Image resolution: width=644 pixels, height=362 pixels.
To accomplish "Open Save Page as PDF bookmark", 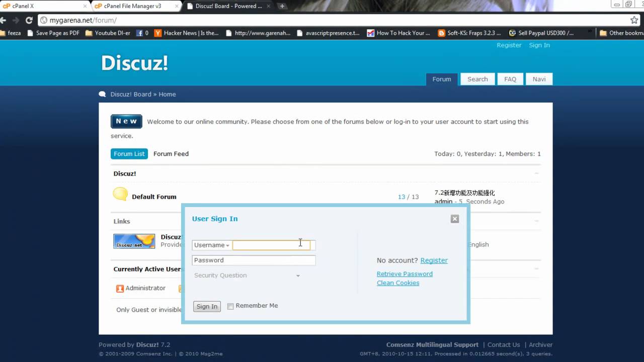I will 53,33.
